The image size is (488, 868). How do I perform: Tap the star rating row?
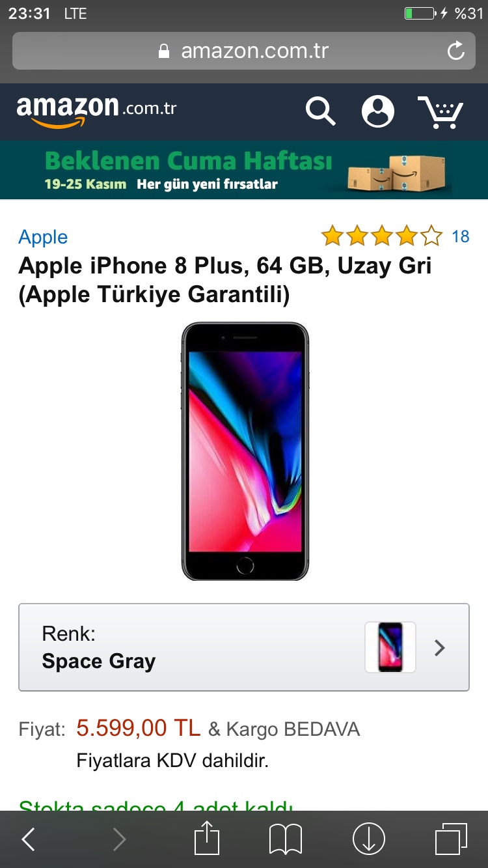point(382,236)
